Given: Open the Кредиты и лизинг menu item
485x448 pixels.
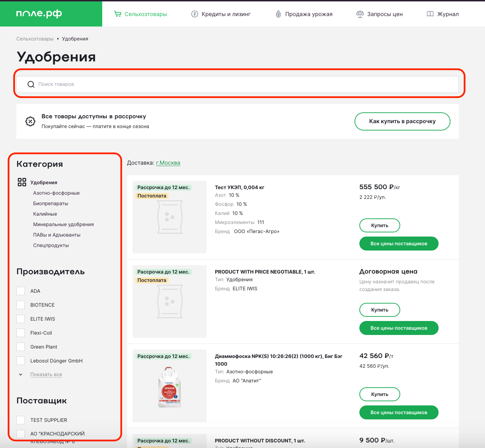Looking at the screenshot, I should pos(226,14).
